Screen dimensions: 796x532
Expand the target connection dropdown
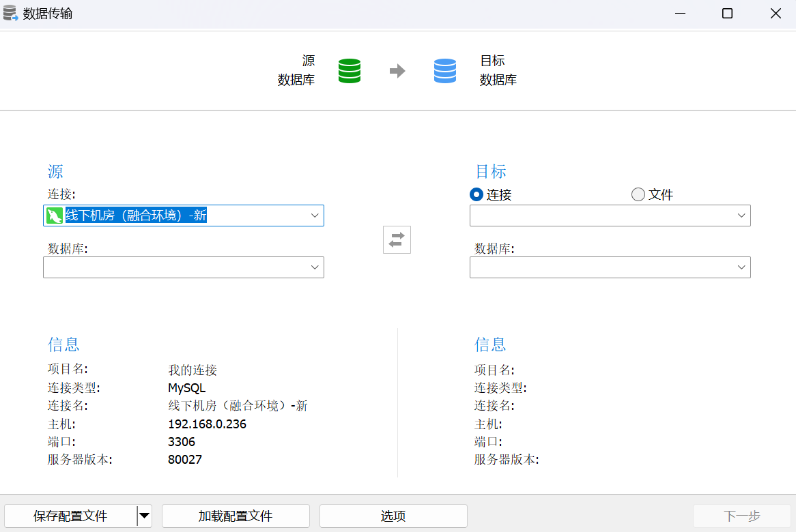741,216
